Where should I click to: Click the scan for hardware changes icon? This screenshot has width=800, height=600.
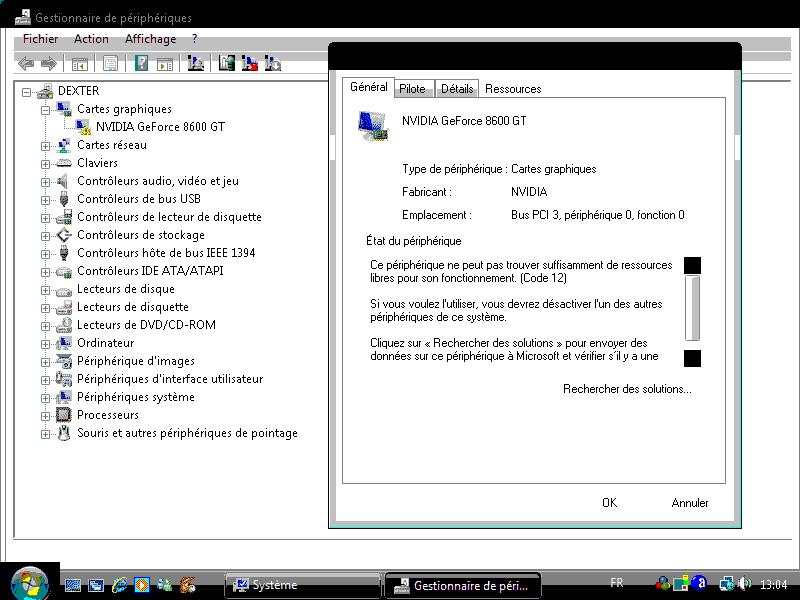(195, 63)
